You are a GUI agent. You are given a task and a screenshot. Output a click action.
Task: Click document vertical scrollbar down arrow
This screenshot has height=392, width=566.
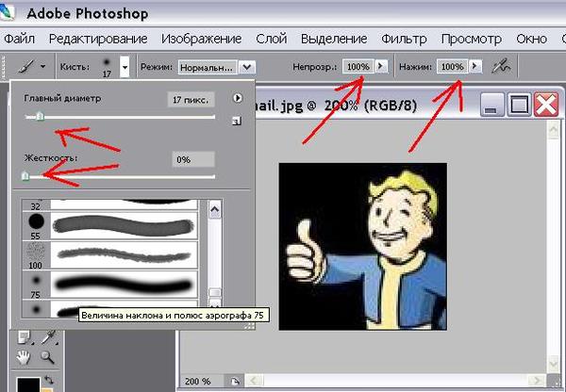pyautogui.click(x=554, y=363)
